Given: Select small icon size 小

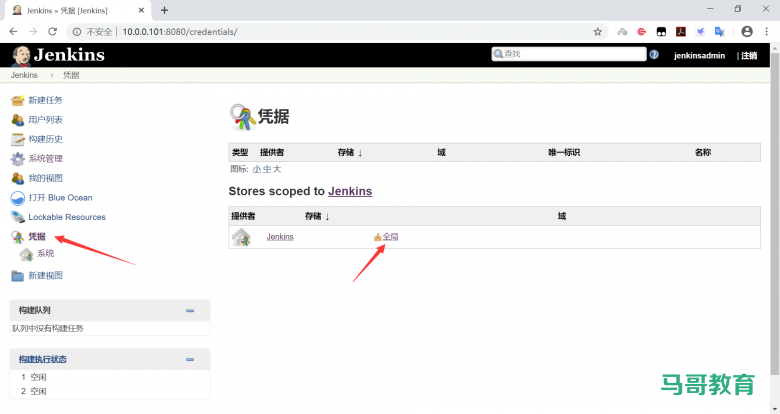Looking at the screenshot, I should pyautogui.click(x=257, y=169).
